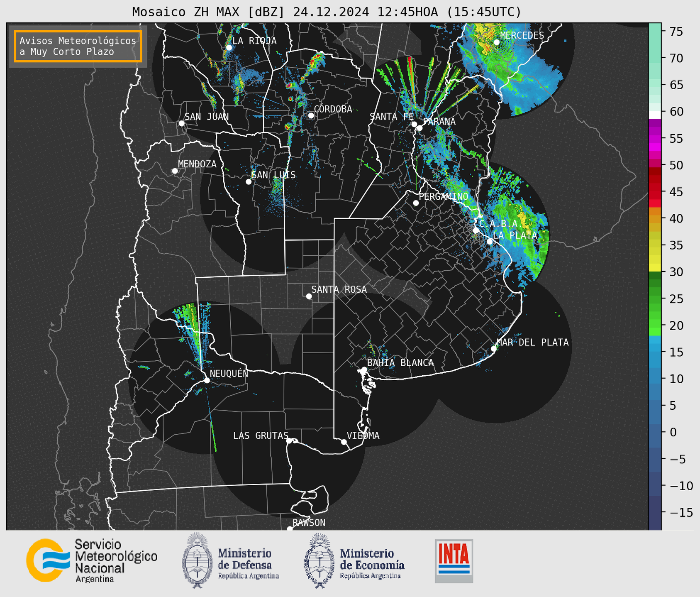Click the SANTA ROSA label text
Image resolution: width=700 pixels, height=597 pixels.
[339, 289]
